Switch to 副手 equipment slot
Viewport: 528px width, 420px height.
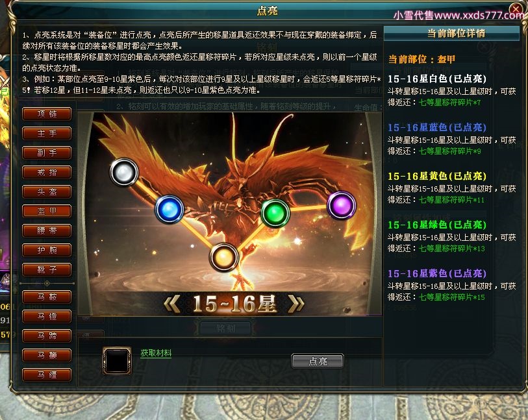click(x=47, y=153)
